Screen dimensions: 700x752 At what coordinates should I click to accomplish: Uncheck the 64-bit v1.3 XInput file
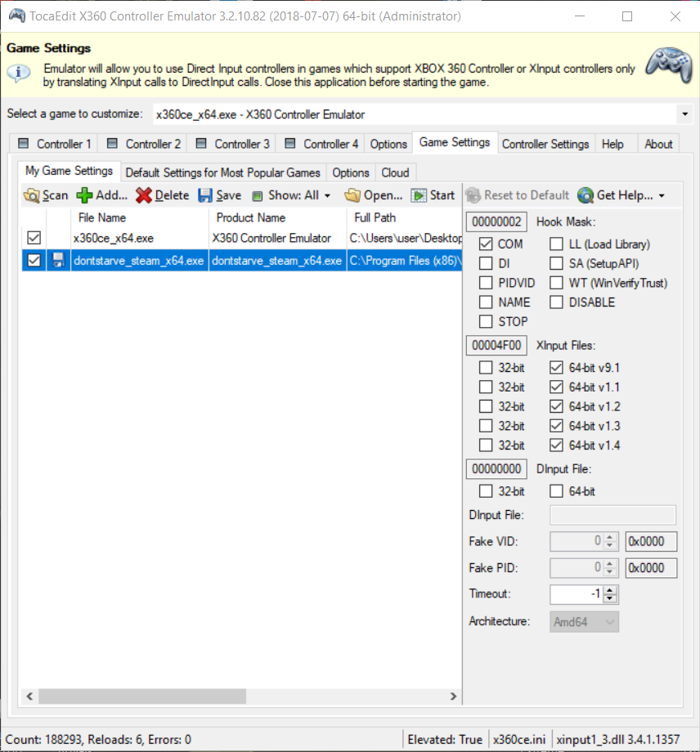[x=556, y=426]
